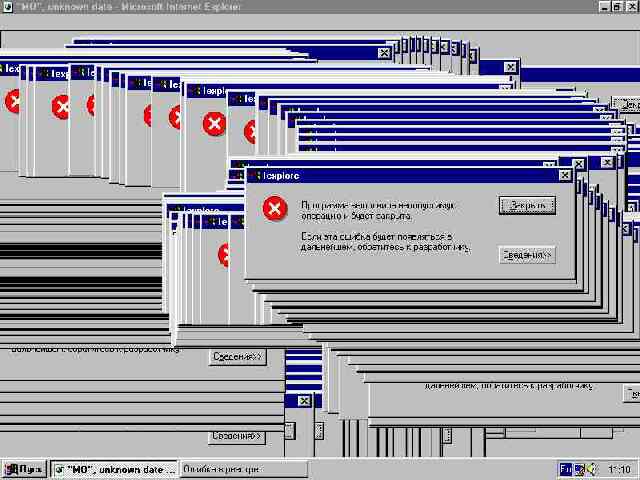The image size is (640, 480).
Task: Click the Сведения>> button left of blue striped block
Action: point(237,357)
